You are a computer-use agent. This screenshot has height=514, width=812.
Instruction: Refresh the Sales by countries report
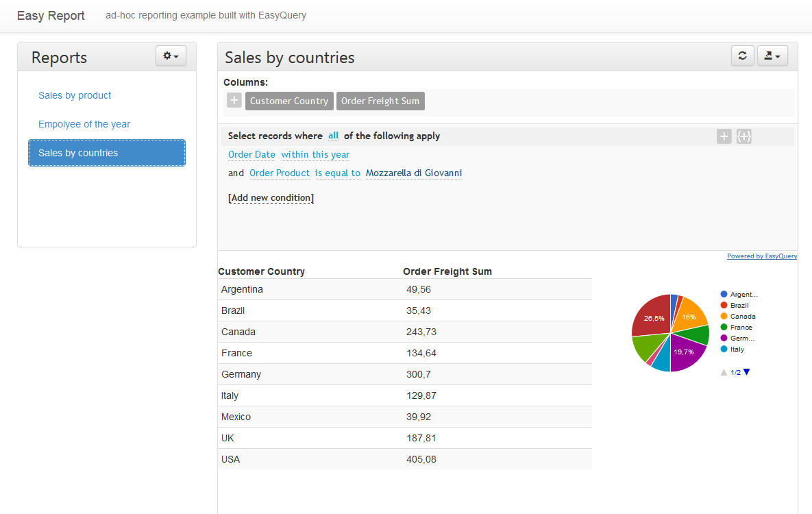[742, 56]
